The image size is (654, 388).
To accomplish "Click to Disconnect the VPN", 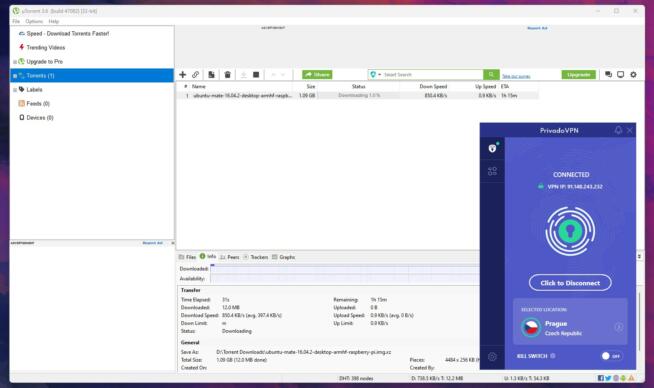I will [x=570, y=283].
